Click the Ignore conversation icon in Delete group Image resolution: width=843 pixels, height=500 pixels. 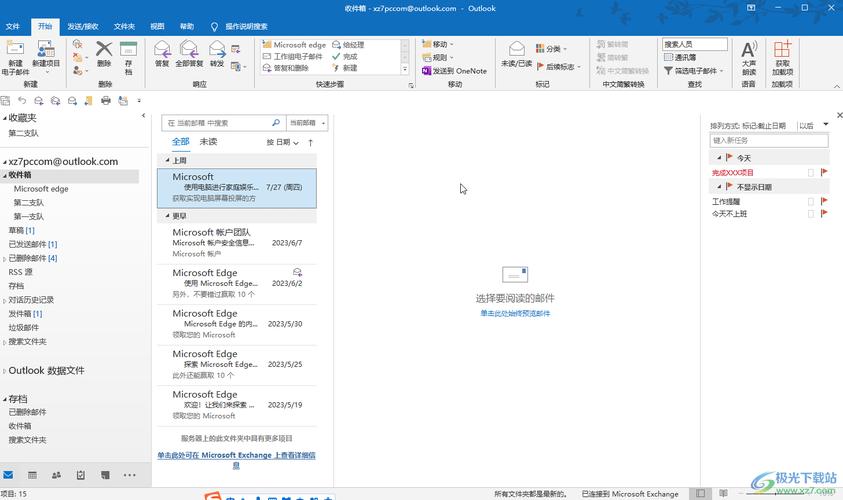coord(77,44)
